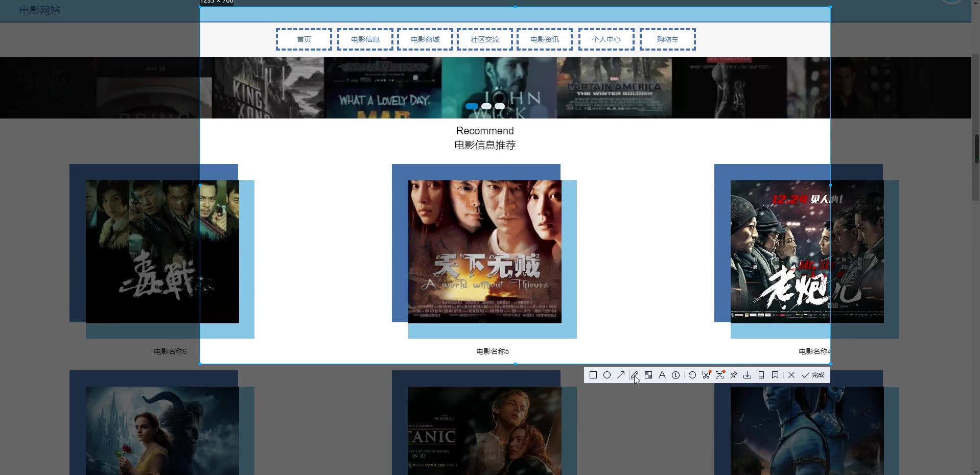Open the 社区交流 navigation tab
This screenshot has width=980, height=475.
coord(485,39)
